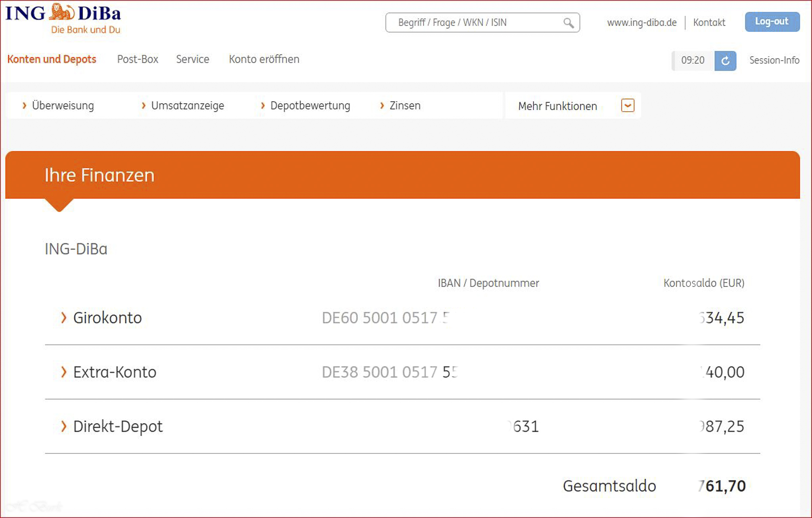This screenshot has height=518, width=812.
Task: Click the search magnifier icon
Action: click(569, 23)
